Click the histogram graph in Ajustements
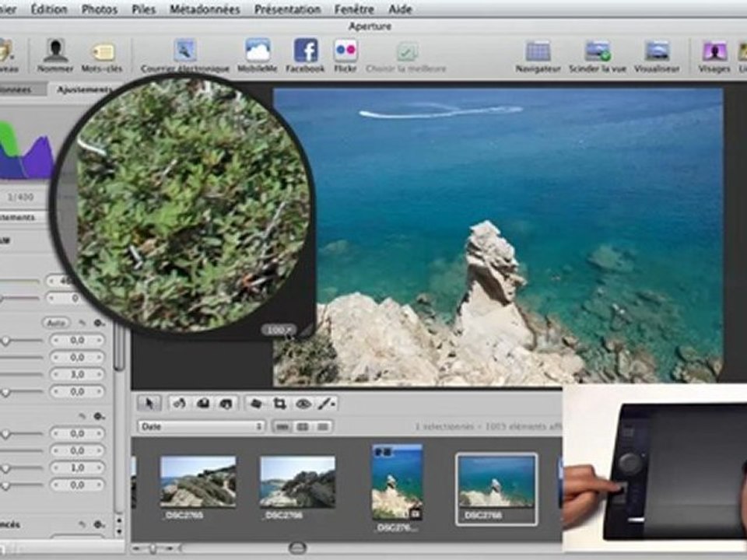The height and width of the screenshot is (560, 747). click(x=26, y=150)
